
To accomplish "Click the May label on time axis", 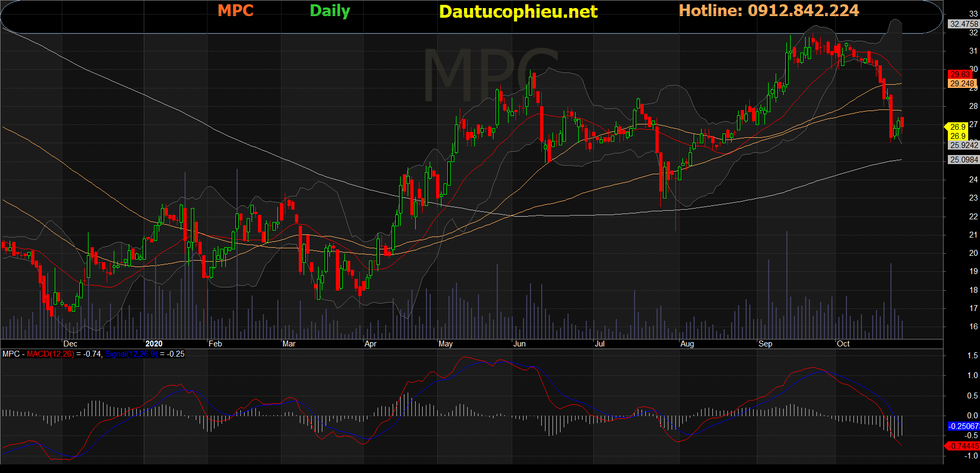I will (x=446, y=344).
